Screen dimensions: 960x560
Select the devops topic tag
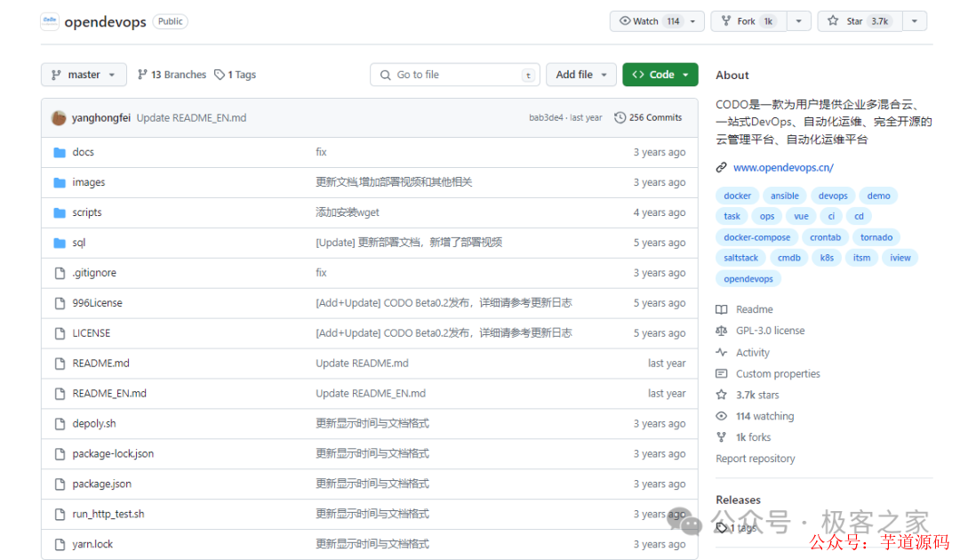pos(833,196)
